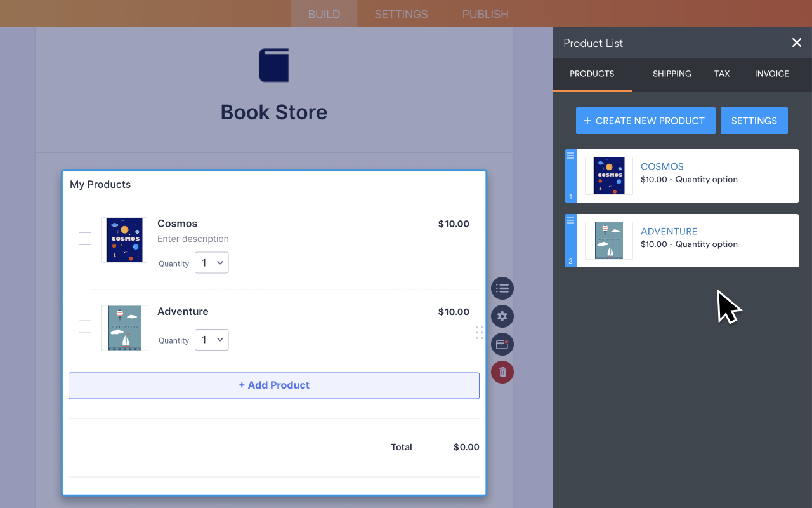Click the drag handle on the ADVENTURE item
The width and height of the screenshot is (812, 508).
570,220
